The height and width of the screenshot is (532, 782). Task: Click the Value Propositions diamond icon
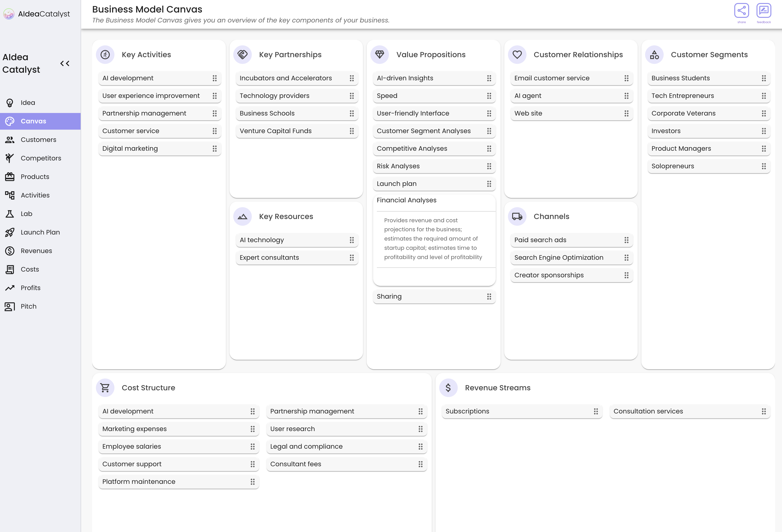tap(380, 54)
